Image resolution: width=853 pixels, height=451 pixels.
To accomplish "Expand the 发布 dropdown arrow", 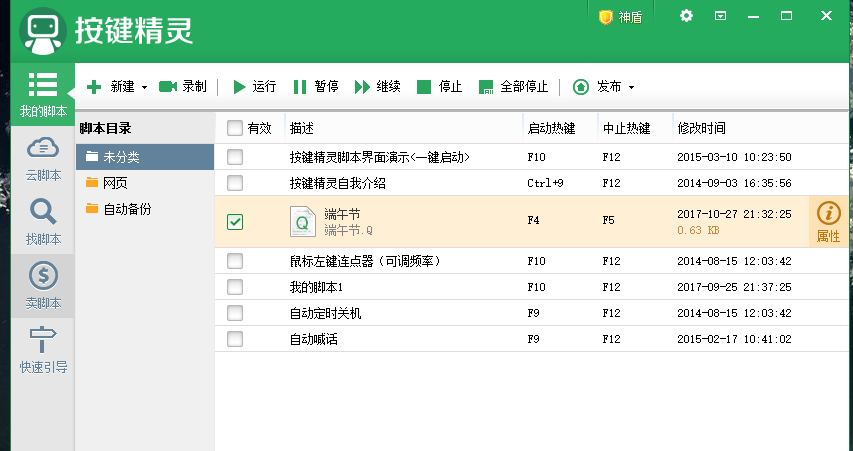I will [631, 87].
